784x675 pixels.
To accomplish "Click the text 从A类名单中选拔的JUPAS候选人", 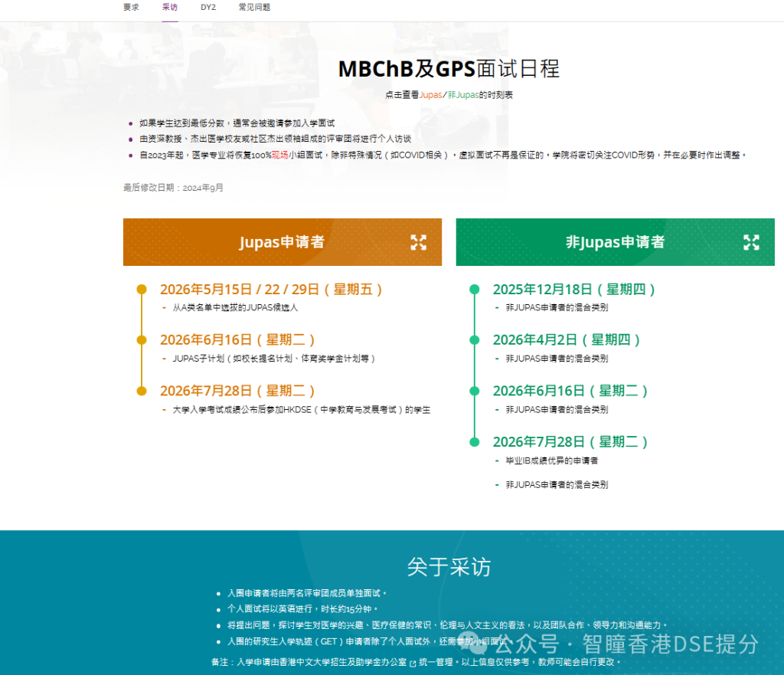I will (235, 308).
